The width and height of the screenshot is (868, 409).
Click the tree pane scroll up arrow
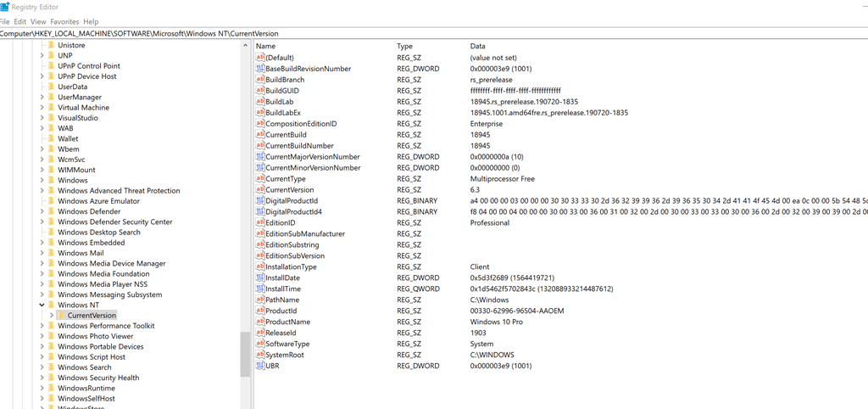(245, 46)
